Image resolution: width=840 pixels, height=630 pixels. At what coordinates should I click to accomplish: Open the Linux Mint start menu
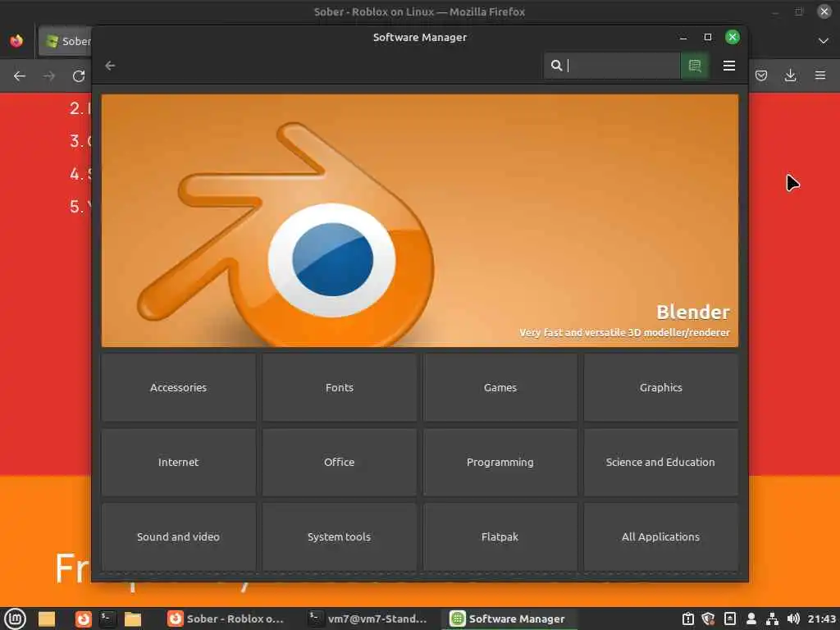coord(15,619)
